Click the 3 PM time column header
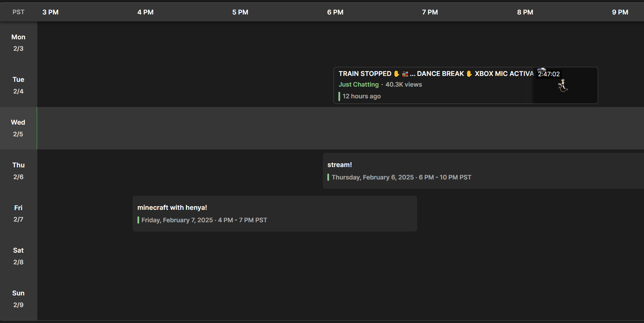This screenshot has width=644, height=323. coord(50,12)
